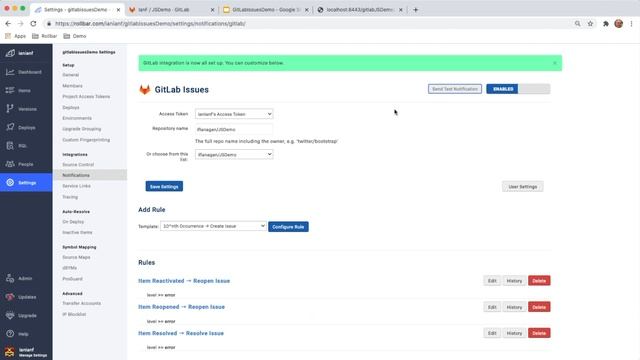640x360 pixels.
Task: Open the RQL icon in sidebar
Action: [x=10, y=146]
